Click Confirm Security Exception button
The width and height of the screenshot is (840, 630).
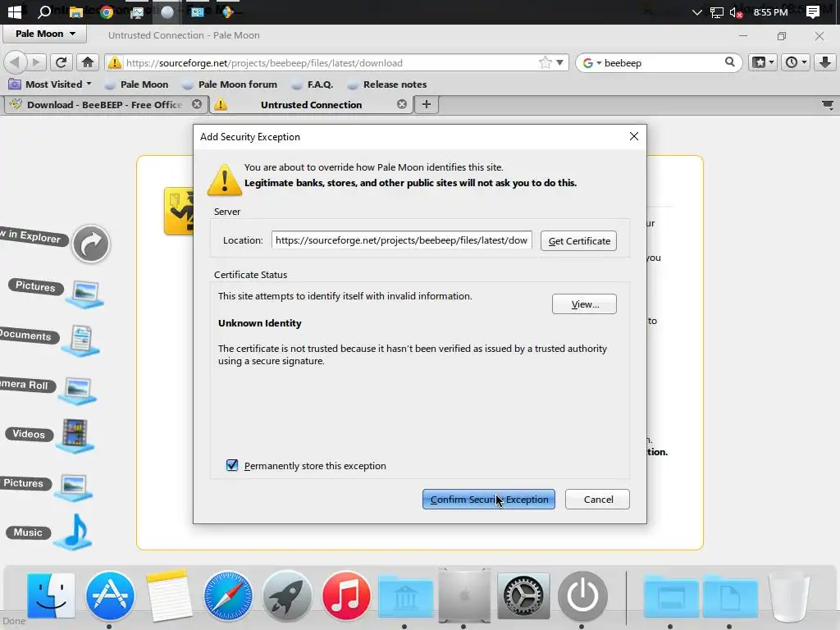(x=489, y=500)
